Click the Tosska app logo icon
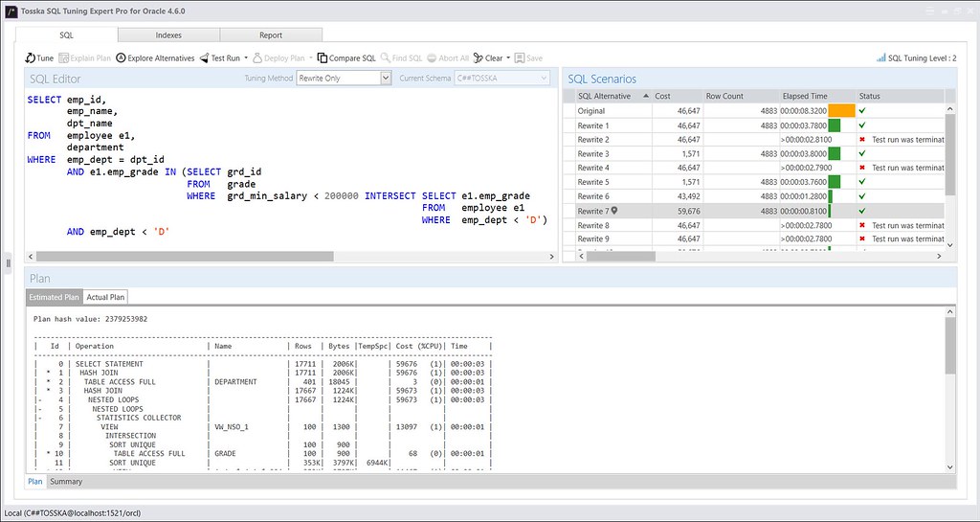980x522 pixels. (11, 11)
